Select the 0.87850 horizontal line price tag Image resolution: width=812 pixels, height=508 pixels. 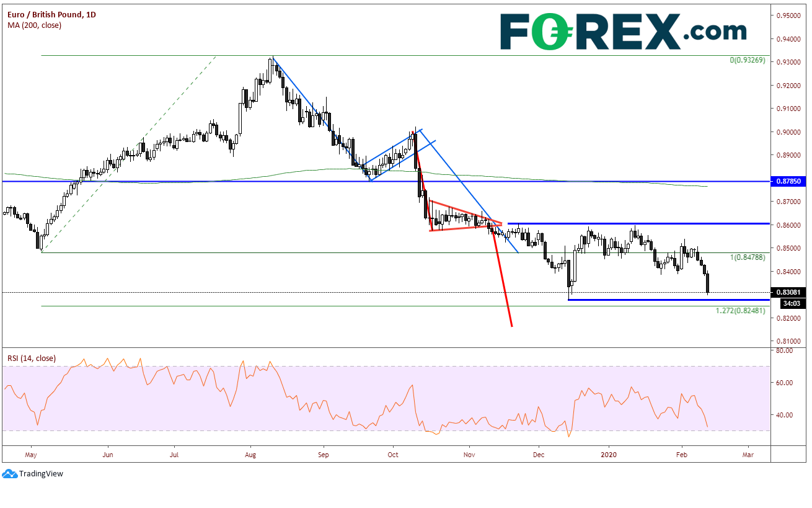point(788,182)
